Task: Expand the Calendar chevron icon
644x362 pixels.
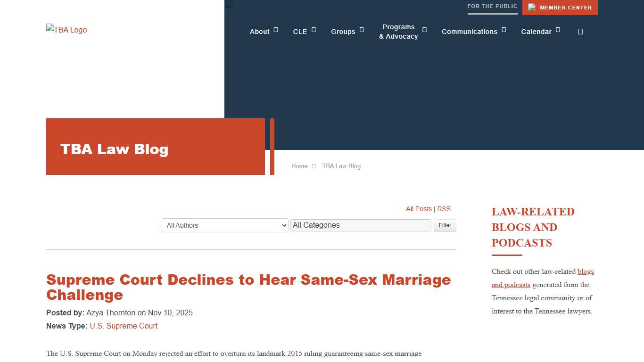Action: [559, 29]
